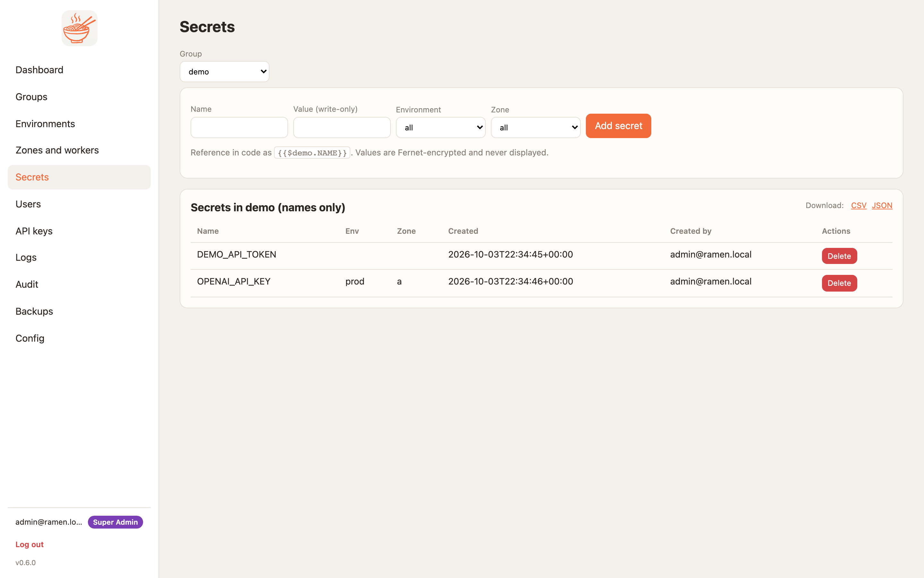Log out of the account
The image size is (924, 578).
[x=30, y=544]
